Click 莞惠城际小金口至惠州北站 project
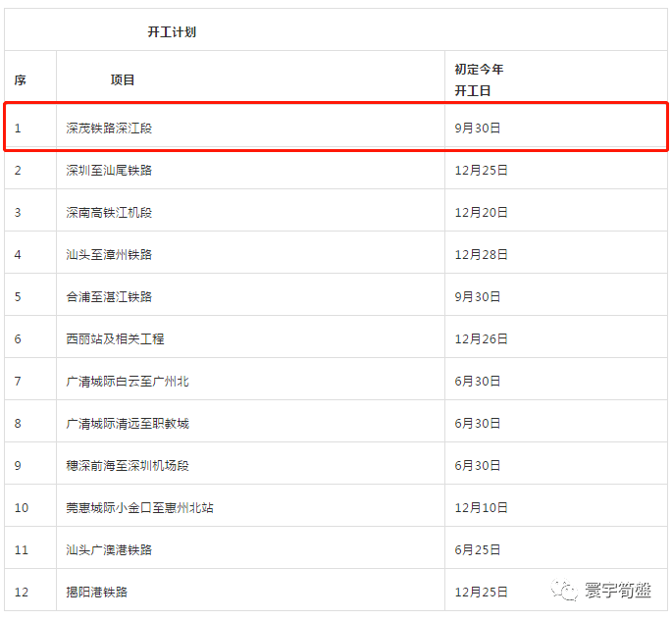 tap(139, 508)
